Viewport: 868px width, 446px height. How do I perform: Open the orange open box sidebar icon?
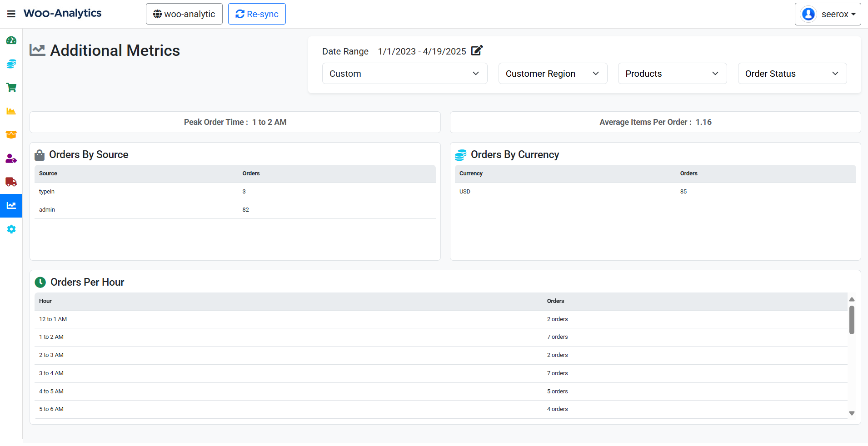[x=11, y=135]
